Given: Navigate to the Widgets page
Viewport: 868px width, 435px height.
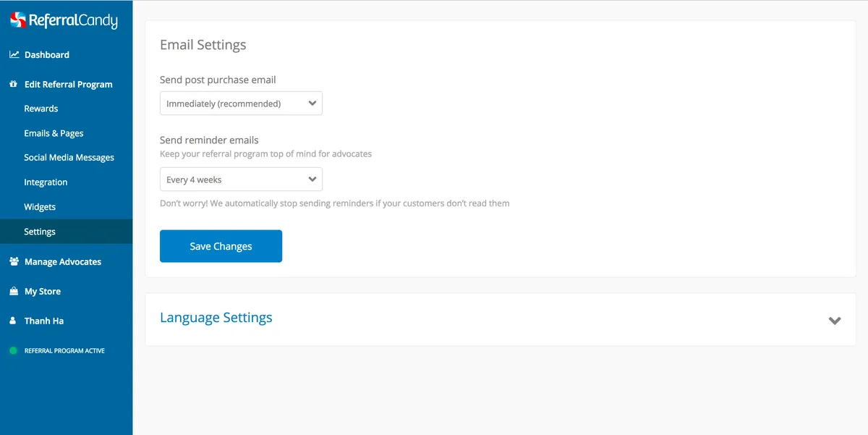Looking at the screenshot, I should pos(40,207).
